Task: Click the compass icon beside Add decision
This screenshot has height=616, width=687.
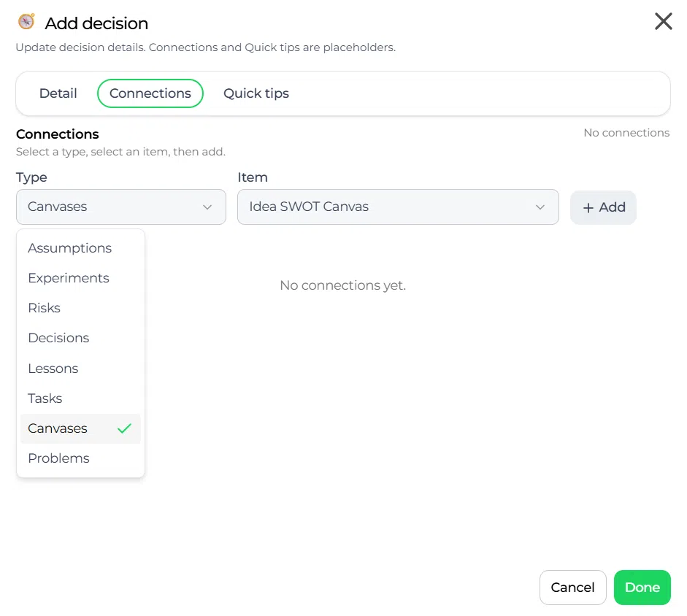Action: coord(26,21)
